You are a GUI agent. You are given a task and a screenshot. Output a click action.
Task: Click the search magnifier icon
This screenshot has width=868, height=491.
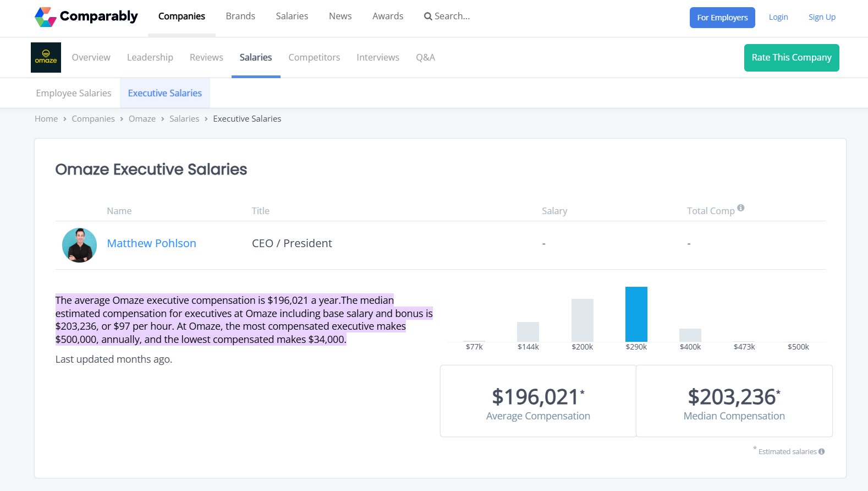427,17
